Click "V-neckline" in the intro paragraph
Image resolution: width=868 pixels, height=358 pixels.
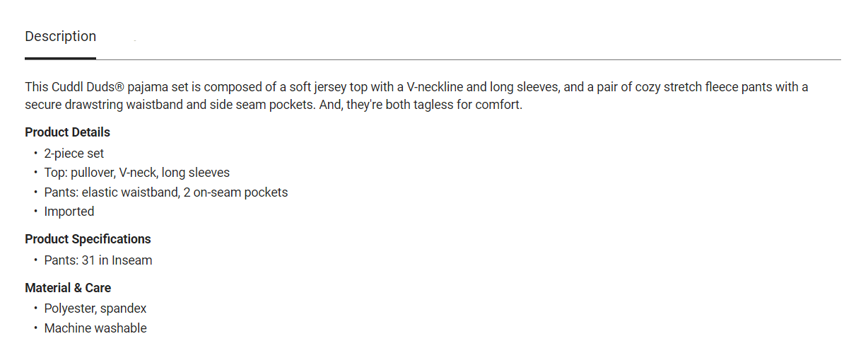click(435, 87)
